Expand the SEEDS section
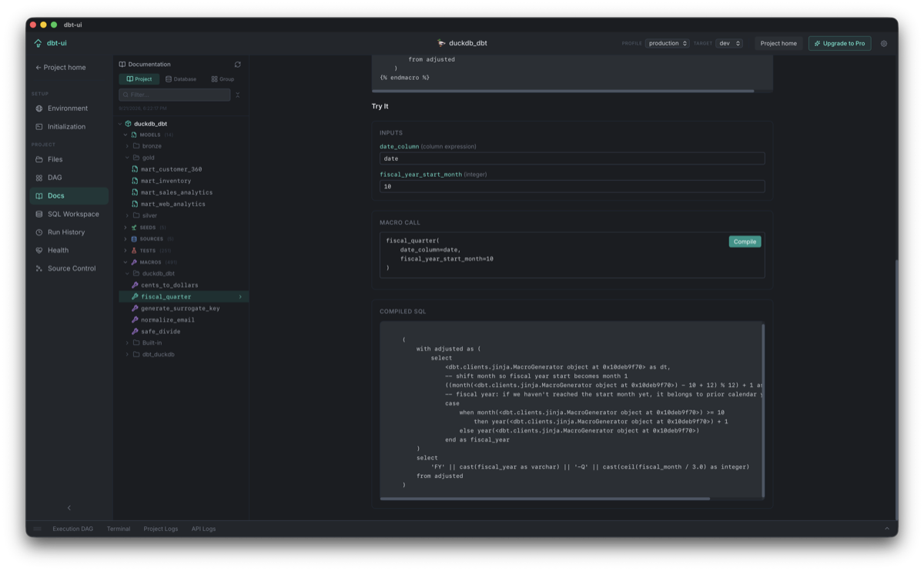The height and width of the screenshot is (571, 924). 126,228
